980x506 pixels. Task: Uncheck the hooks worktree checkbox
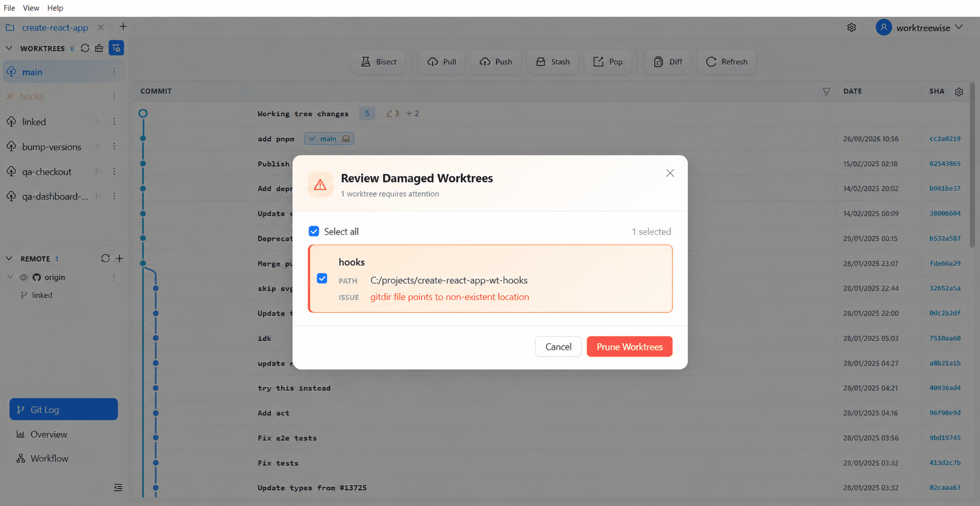click(322, 279)
